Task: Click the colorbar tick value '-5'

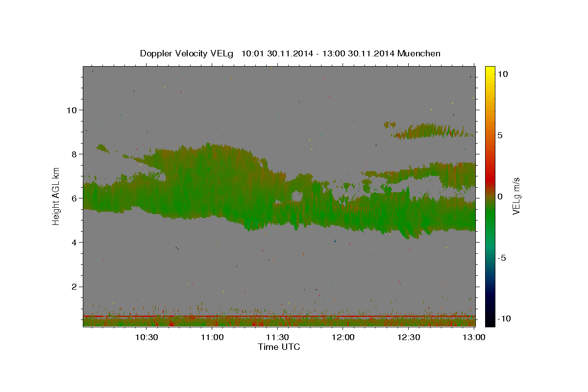Action: [x=502, y=258]
